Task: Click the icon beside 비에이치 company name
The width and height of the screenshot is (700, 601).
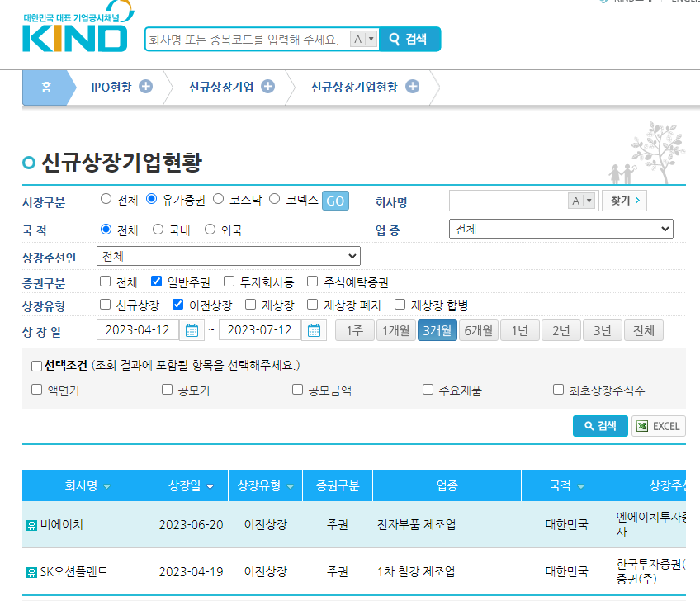Action: (31, 525)
